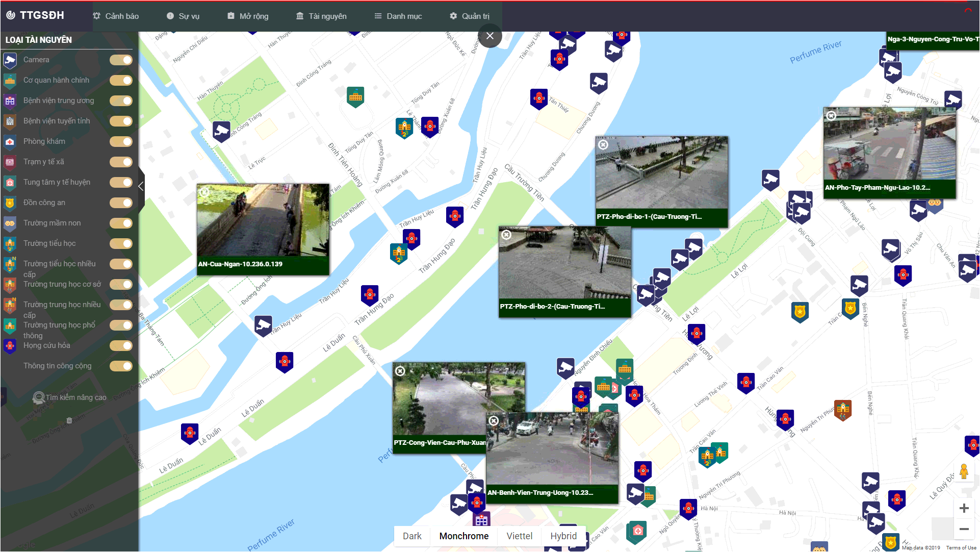The image size is (980, 552).
Task: Close the AN-Cua-Ngan camera preview
Action: coord(204,192)
